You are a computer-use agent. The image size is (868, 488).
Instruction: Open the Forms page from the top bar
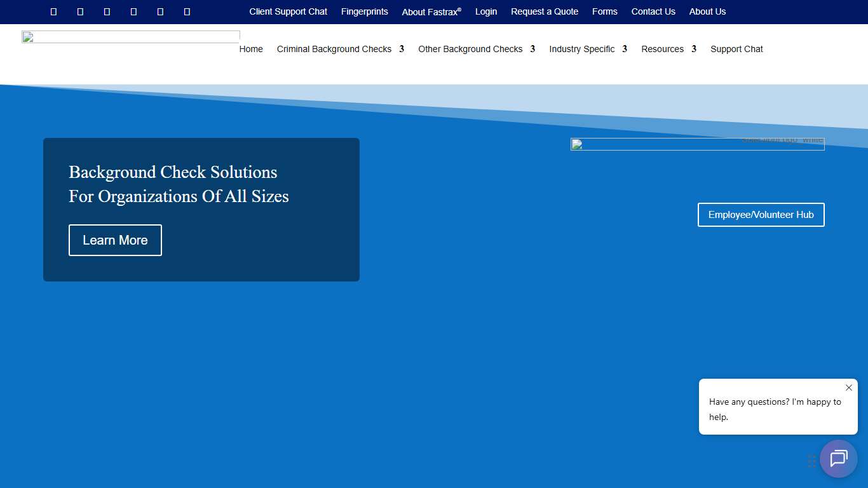click(x=604, y=11)
